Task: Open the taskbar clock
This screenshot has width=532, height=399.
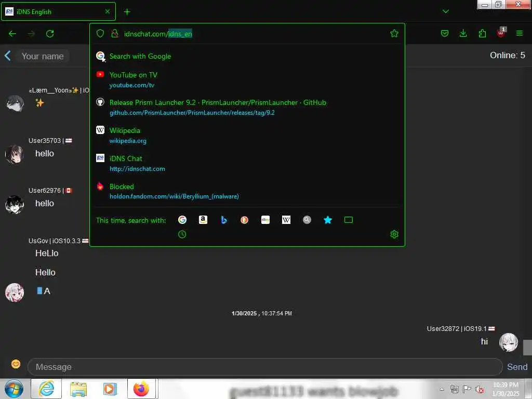Action: pos(506,389)
